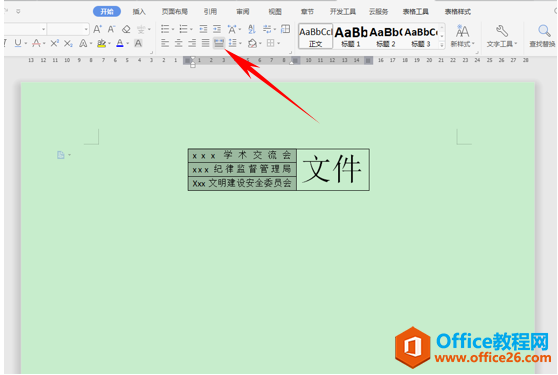Center align the text
Image resolution: width=558 pixels, height=375 pixels.
178,43
